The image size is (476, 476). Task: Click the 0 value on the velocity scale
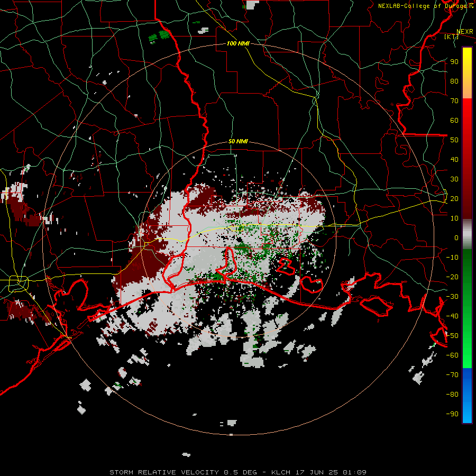456,238
